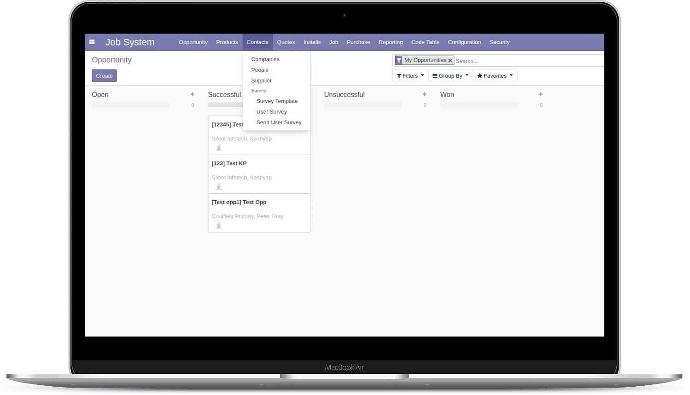Select Send User Survey menu entry
This screenshot has height=395, width=690.
(279, 122)
